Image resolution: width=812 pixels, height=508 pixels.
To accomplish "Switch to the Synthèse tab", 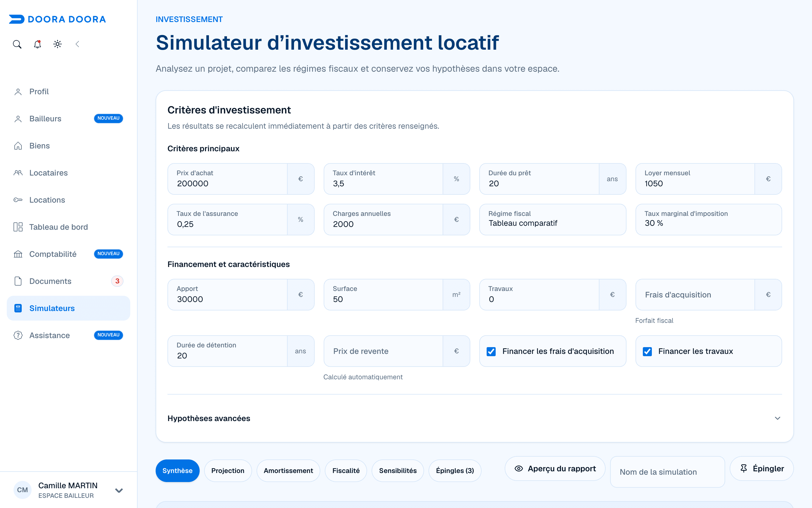I will [178, 471].
